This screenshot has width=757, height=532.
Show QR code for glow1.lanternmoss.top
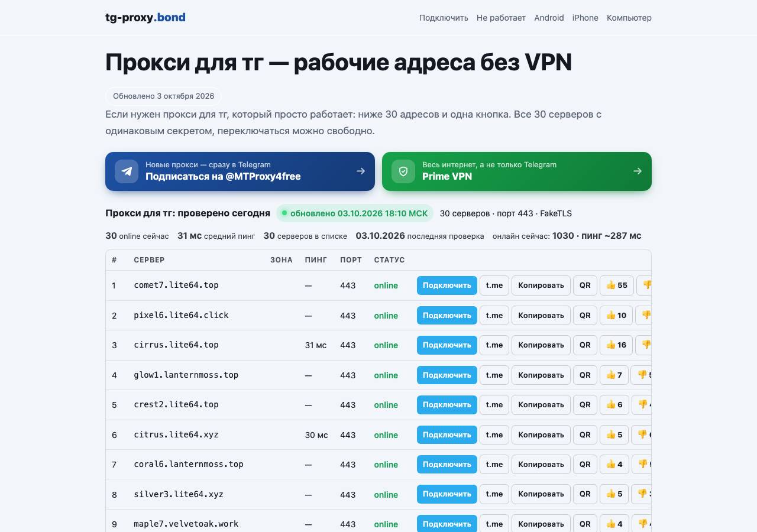[x=585, y=375]
